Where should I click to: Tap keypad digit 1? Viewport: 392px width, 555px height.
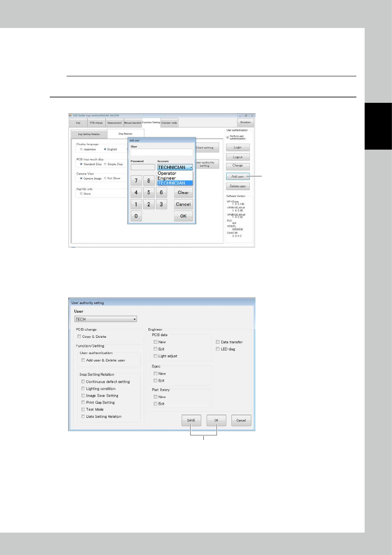pos(136,204)
